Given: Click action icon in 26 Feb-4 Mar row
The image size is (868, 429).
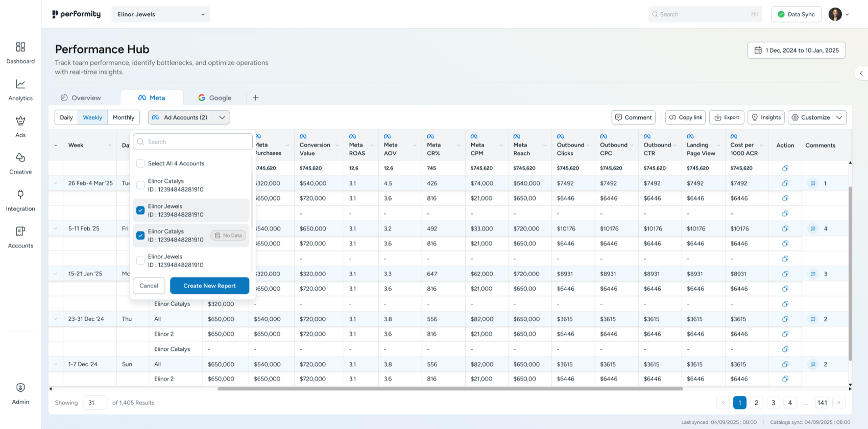Looking at the screenshot, I should coord(785,183).
